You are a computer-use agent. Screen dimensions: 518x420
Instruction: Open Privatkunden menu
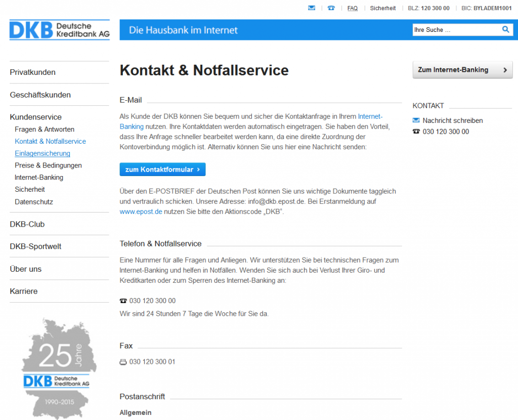[x=33, y=72]
